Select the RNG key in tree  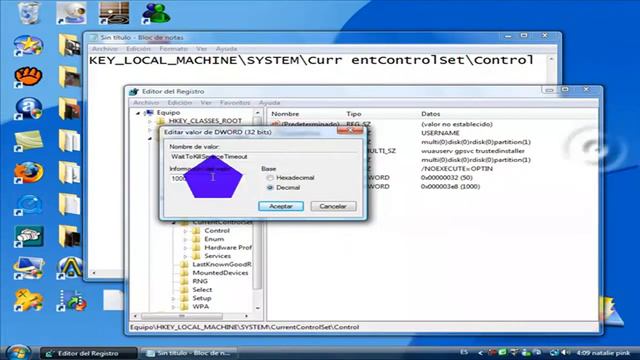(200, 281)
